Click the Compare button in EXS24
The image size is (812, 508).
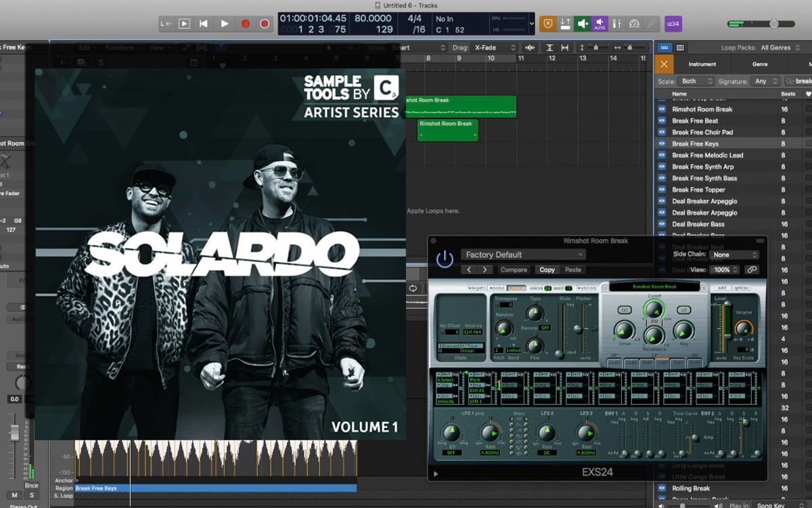(514, 270)
